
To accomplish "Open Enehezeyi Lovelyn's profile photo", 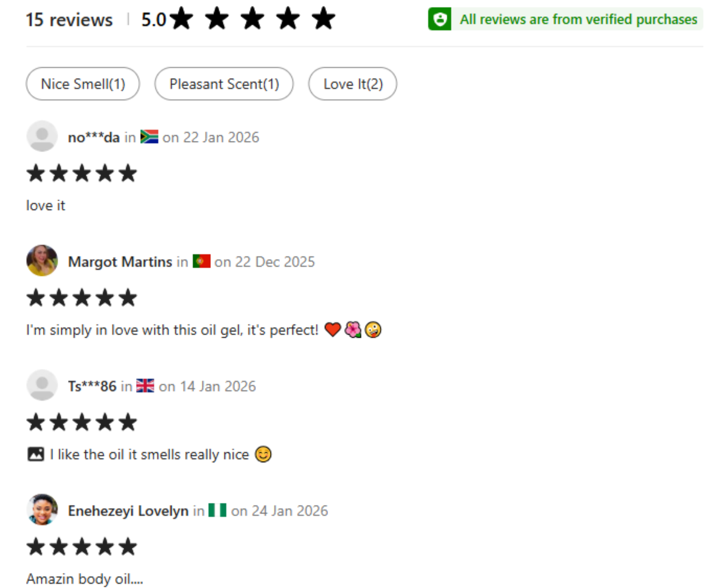I will [42, 510].
